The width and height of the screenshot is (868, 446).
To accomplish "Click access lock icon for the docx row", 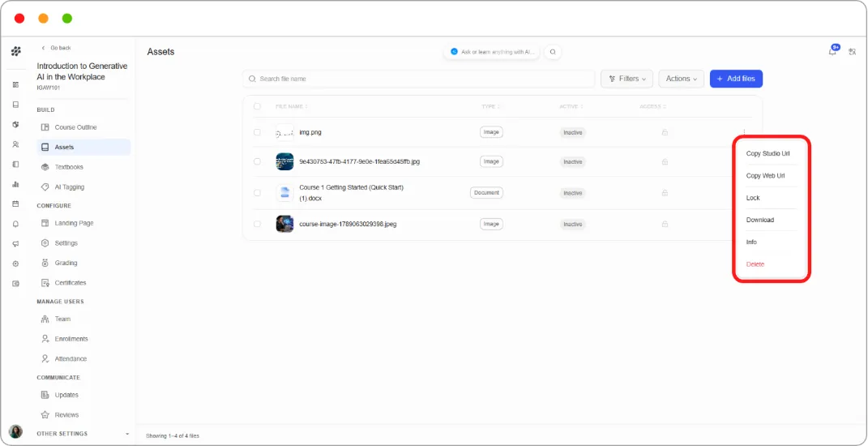I will click(x=665, y=193).
